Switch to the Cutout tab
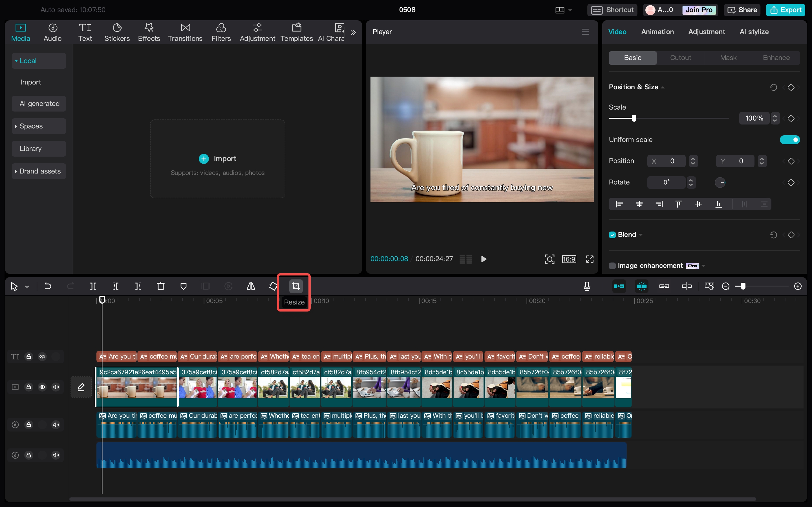The width and height of the screenshot is (812, 507). click(x=680, y=58)
